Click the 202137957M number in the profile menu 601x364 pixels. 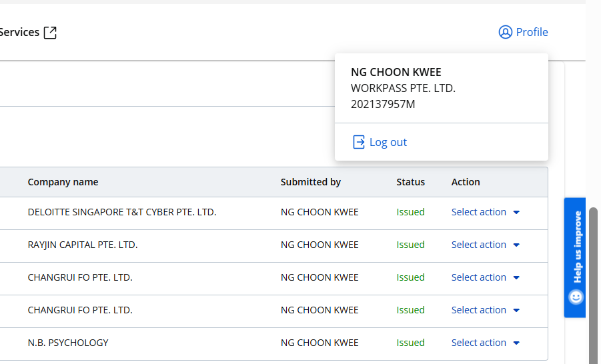coord(383,104)
